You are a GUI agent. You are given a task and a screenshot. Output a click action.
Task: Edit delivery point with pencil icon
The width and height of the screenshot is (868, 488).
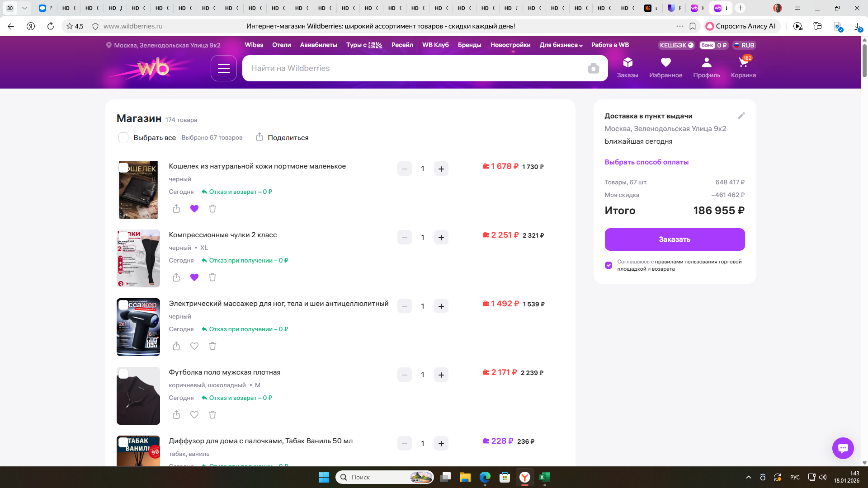(741, 116)
